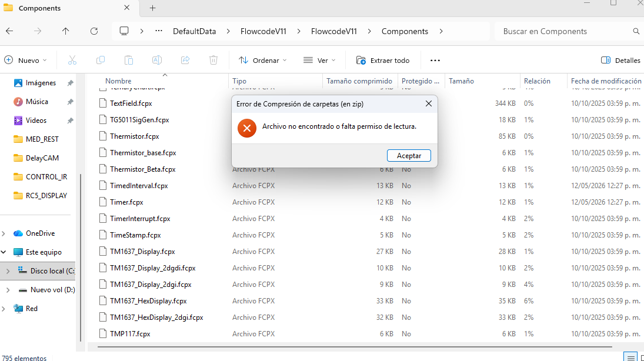This screenshot has height=361, width=644.
Task: Open the Ver dropdown
Action: click(x=319, y=61)
